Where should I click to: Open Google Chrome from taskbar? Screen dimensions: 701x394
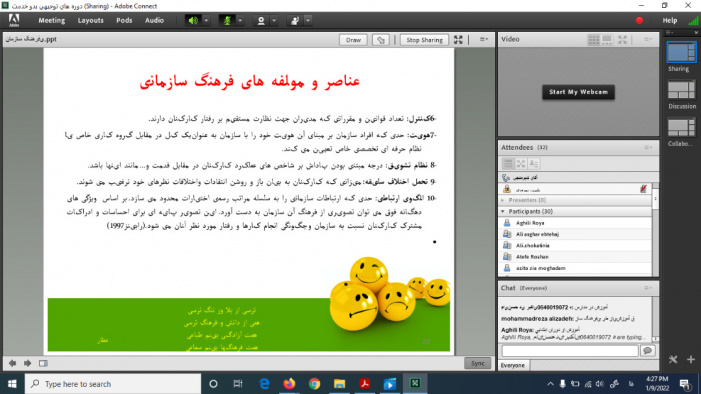[x=314, y=384]
